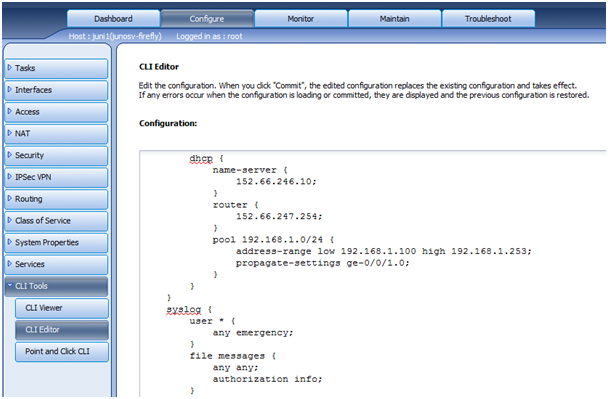Open the CLI Viewer page
608x399 pixels.
[62, 308]
